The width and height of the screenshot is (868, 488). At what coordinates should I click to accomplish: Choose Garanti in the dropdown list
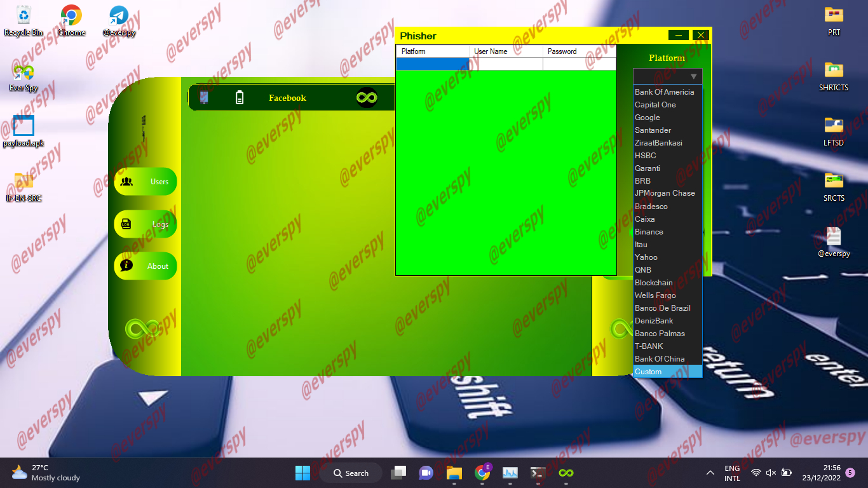click(667, 168)
